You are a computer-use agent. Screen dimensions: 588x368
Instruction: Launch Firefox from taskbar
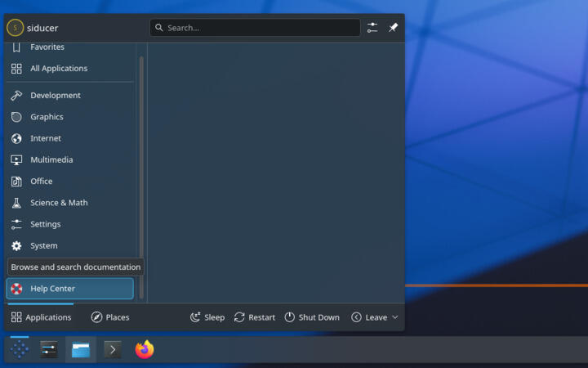pyautogui.click(x=145, y=350)
